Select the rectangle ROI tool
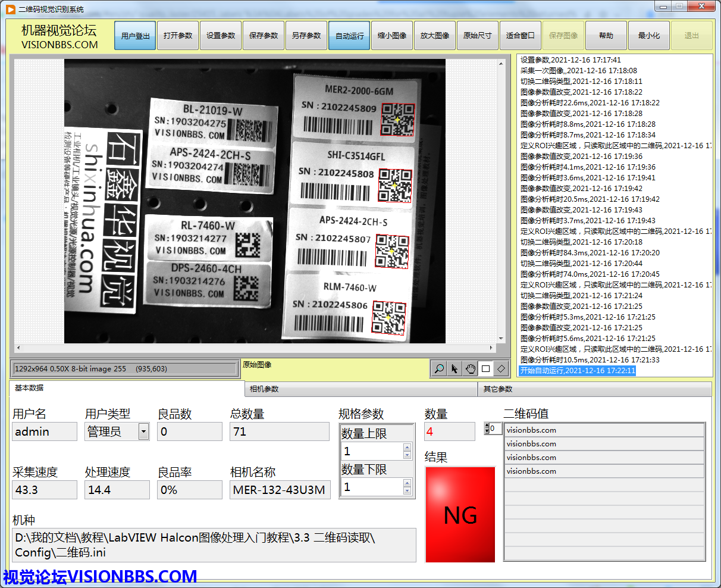 tap(485, 369)
